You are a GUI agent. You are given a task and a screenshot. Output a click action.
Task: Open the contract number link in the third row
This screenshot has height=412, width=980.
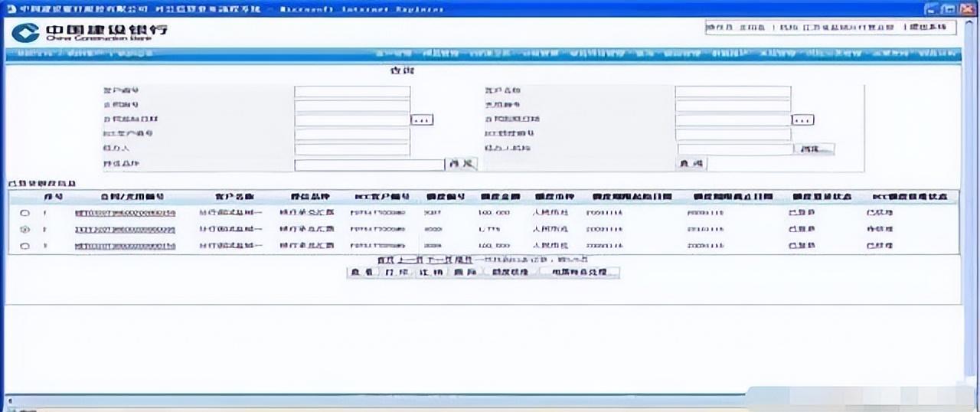coord(125,246)
